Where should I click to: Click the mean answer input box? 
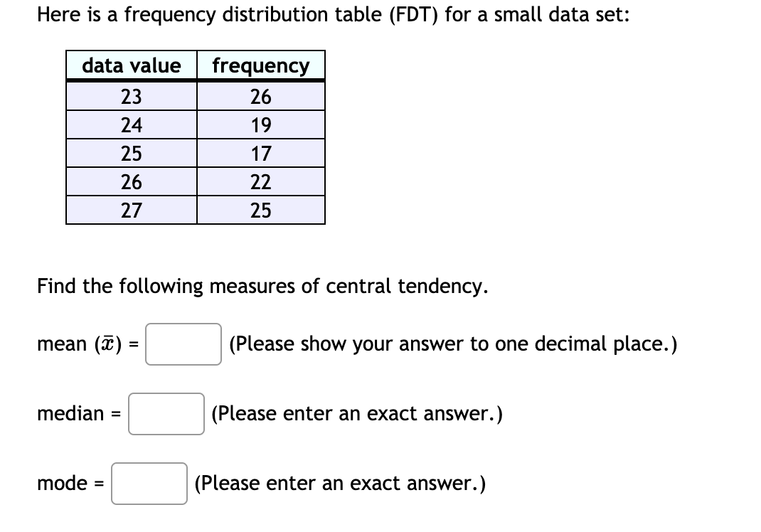(183, 344)
